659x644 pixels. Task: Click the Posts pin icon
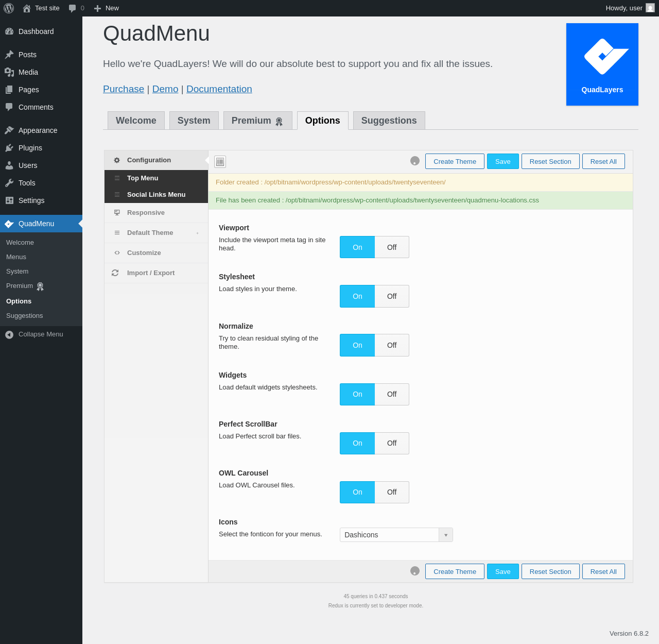click(x=9, y=55)
